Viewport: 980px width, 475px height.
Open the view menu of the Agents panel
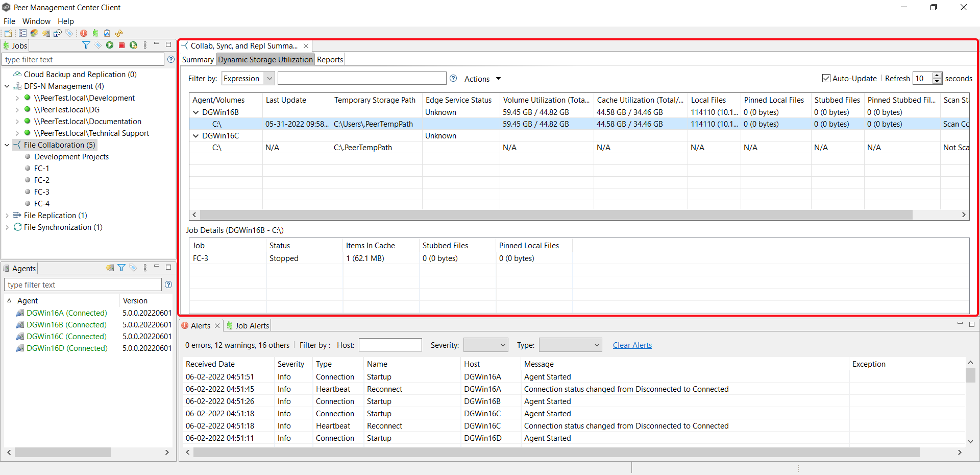coord(145,267)
